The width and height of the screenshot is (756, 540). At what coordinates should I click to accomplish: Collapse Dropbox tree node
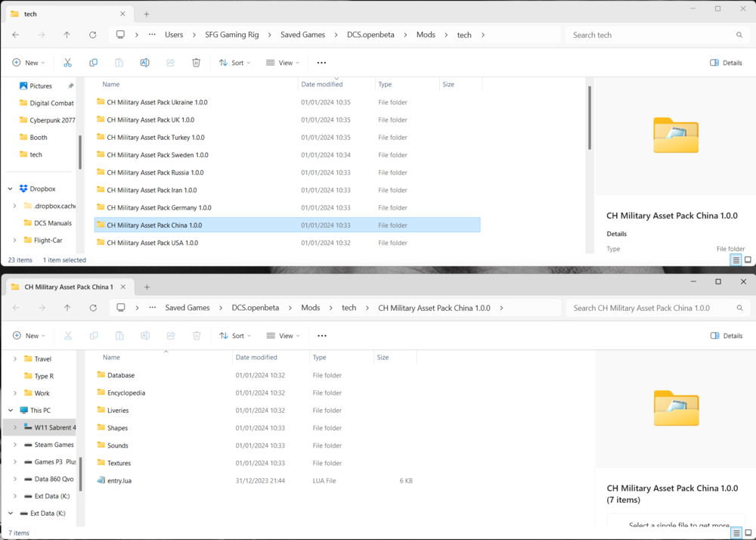coord(11,189)
